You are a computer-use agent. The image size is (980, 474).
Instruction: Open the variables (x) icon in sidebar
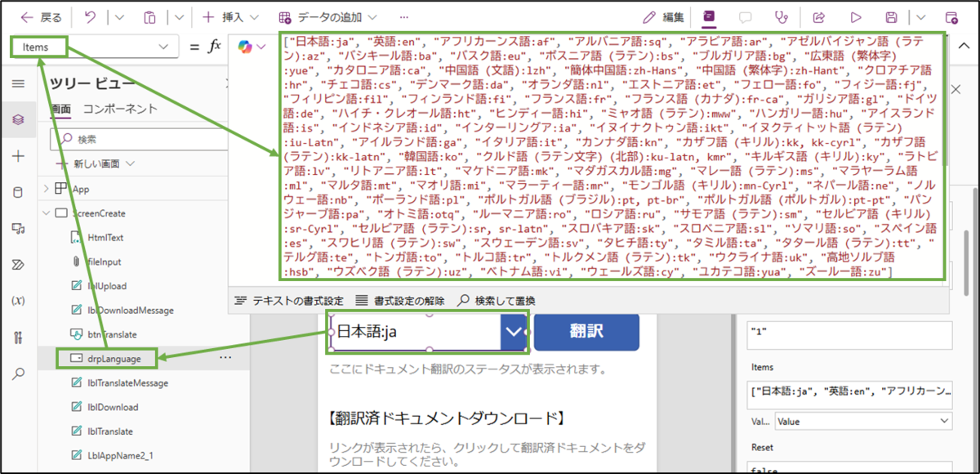click(19, 300)
